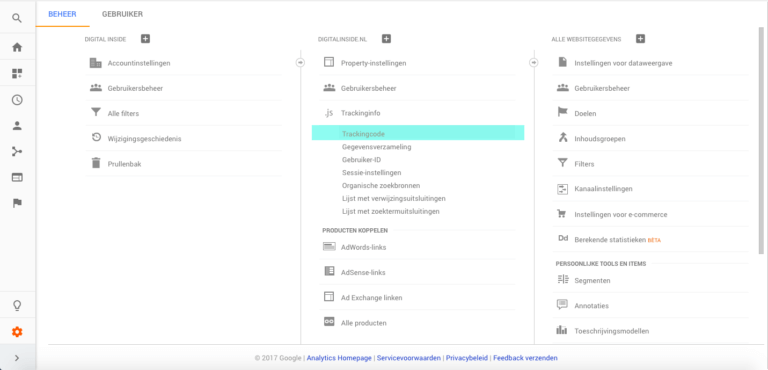
Task: Open Acquisition reports sidebar icon
Action: [x=17, y=151]
